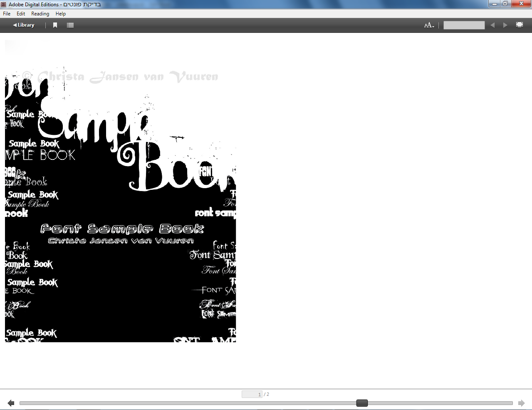Viewport: 532px width, 410px height.
Task: Click the page slider thumb
Action: 362,403
